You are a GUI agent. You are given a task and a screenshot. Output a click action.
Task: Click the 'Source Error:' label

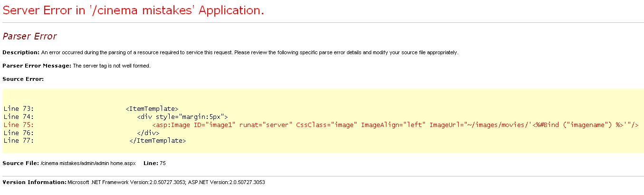[23, 79]
